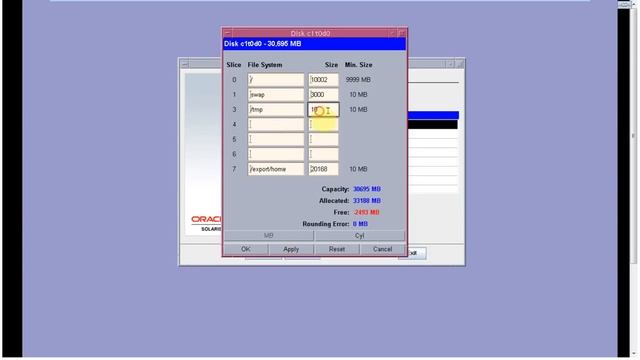Click the red Free value

[x=367, y=212]
